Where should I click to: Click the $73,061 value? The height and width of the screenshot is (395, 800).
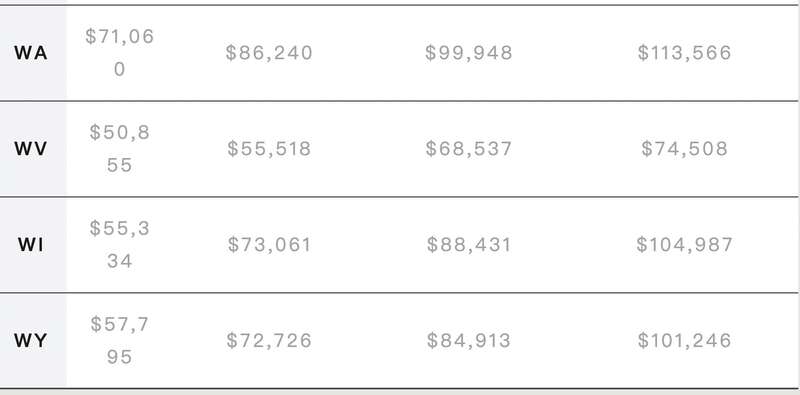pyautogui.click(x=269, y=245)
